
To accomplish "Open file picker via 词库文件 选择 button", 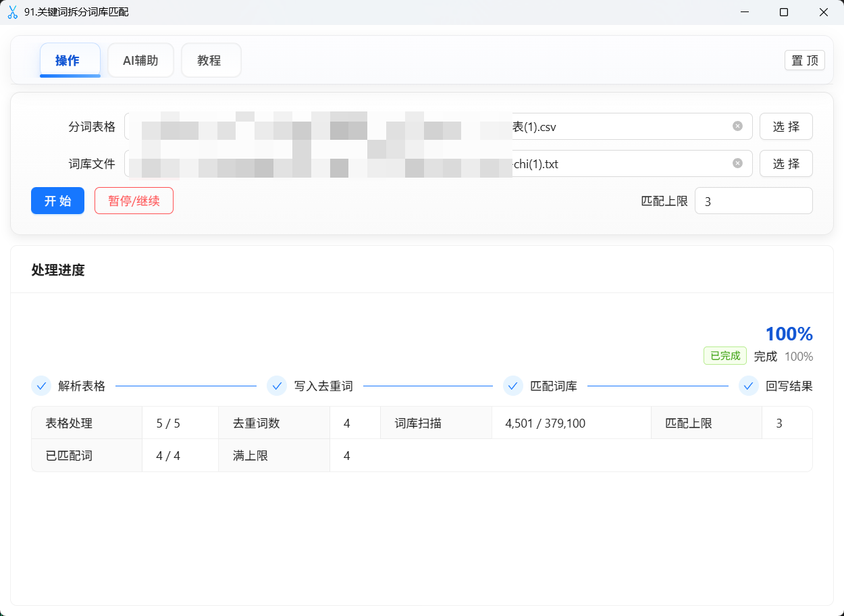I will [x=786, y=163].
